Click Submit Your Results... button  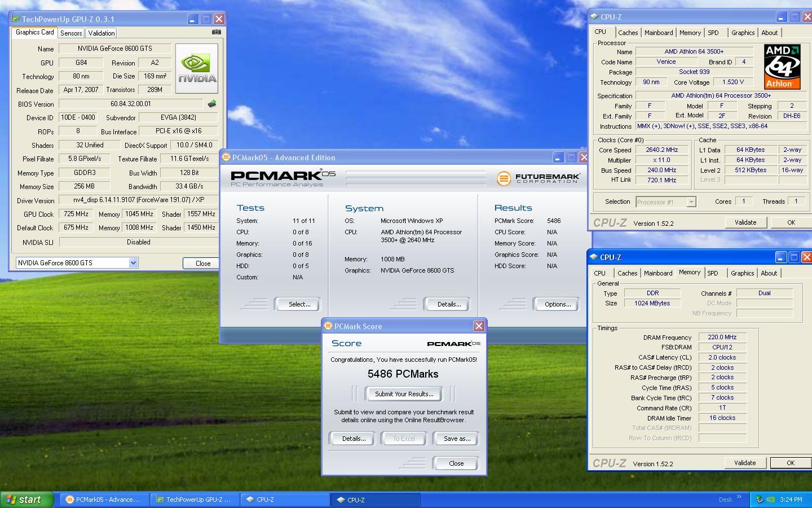[x=404, y=394]
